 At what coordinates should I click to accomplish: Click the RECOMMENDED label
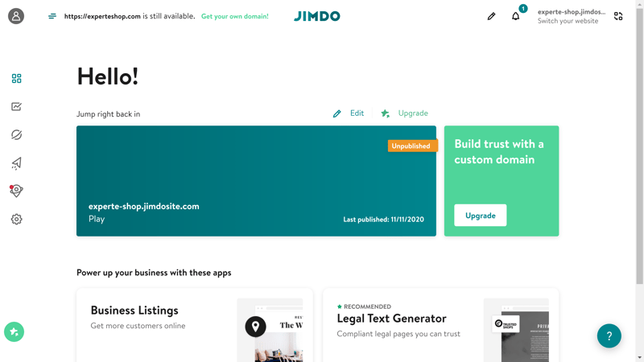click(x=367, y=306)
